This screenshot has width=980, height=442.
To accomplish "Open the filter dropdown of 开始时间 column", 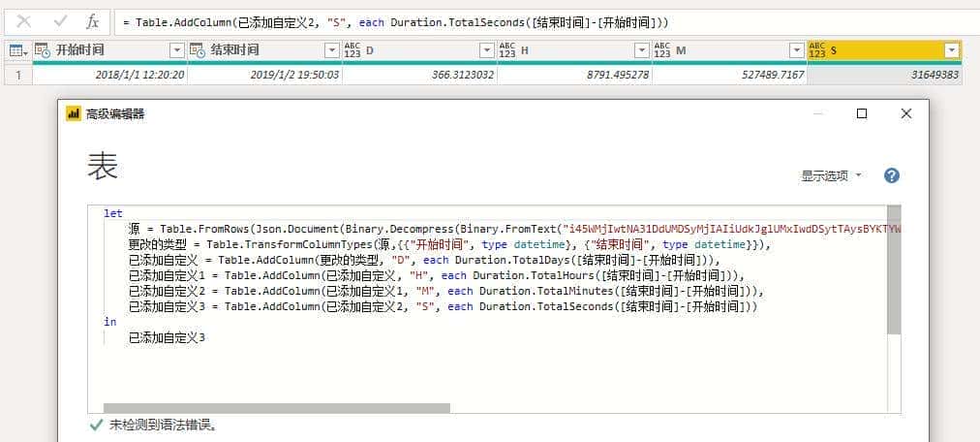I will [x=177, y=50].
